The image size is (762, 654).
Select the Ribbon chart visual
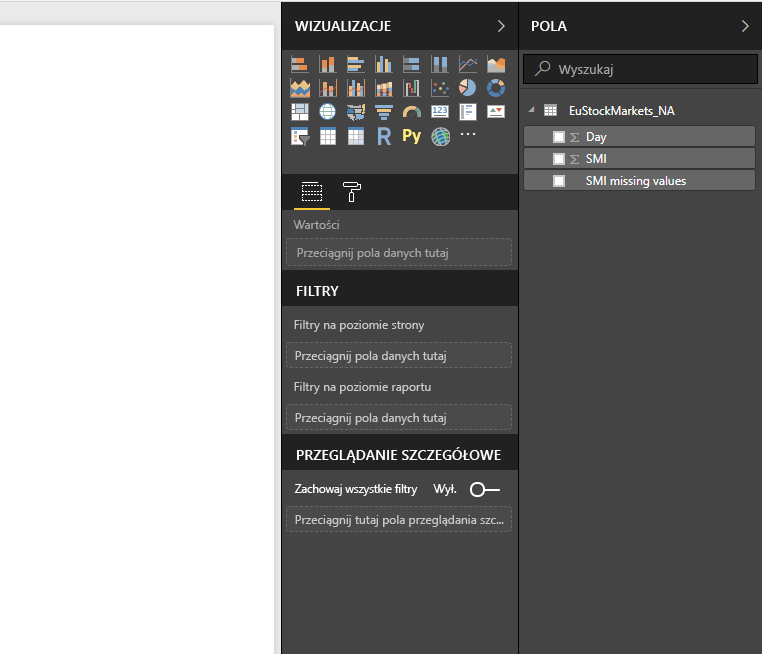383,88
